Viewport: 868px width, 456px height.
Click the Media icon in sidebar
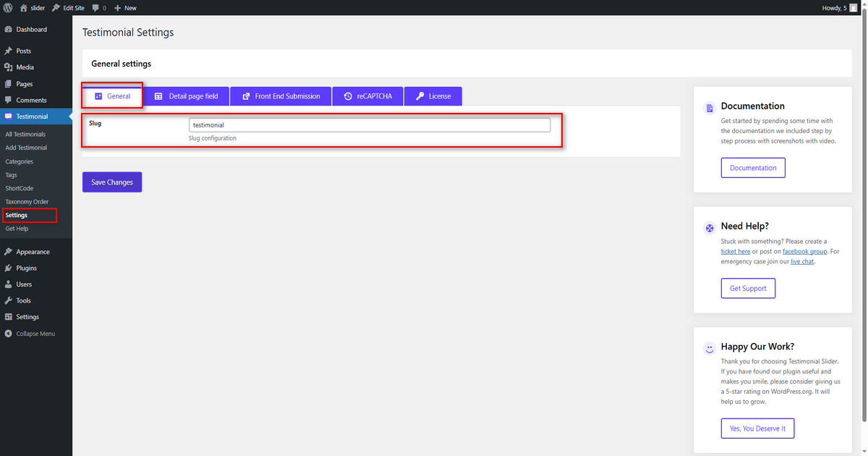8,67
